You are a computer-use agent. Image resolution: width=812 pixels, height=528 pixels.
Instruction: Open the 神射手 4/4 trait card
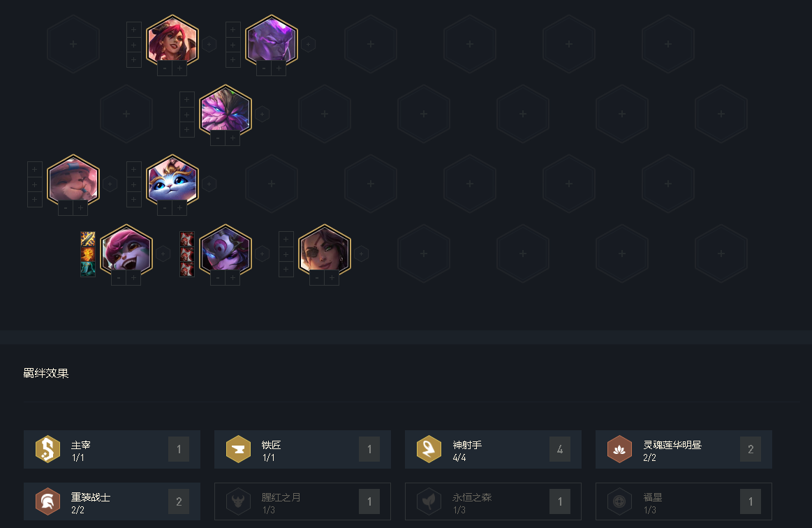pyautogui.click(x=493, y=449)
